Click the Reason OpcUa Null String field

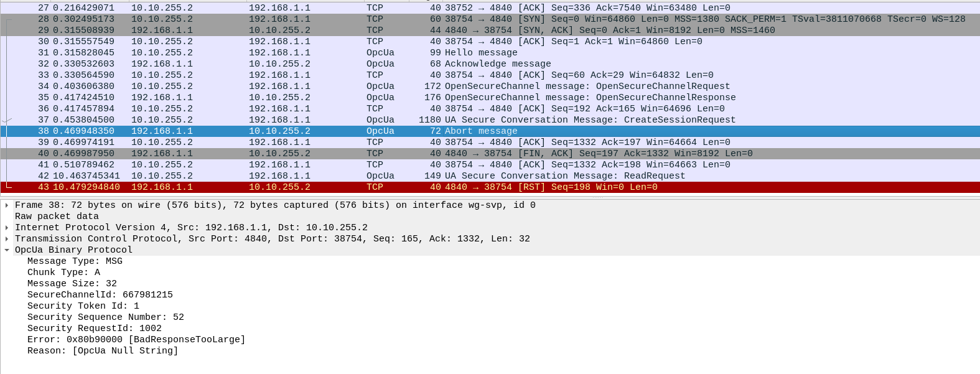pyautogui.click(x=103, y=351)
